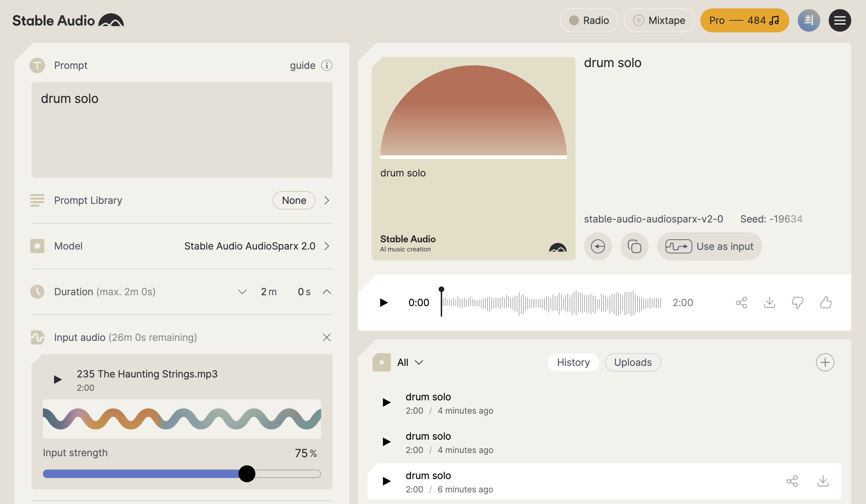Screen dimensions: 866x504
Task: Click the share icon in the main player
Action: click(741, 302)
